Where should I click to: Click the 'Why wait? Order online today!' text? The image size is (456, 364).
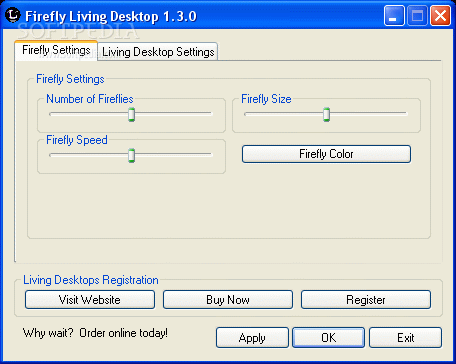pos(95,333)
